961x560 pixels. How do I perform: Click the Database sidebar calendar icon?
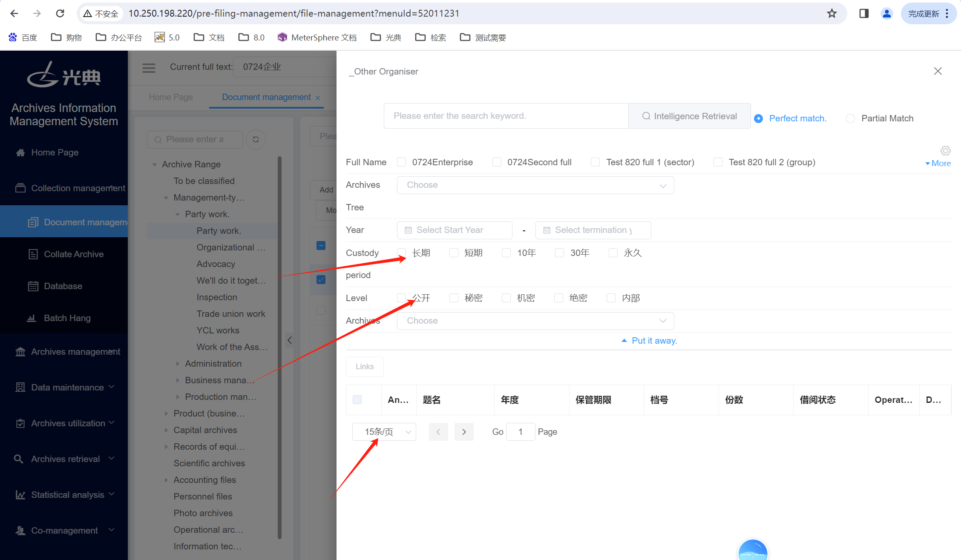[33, 286]
